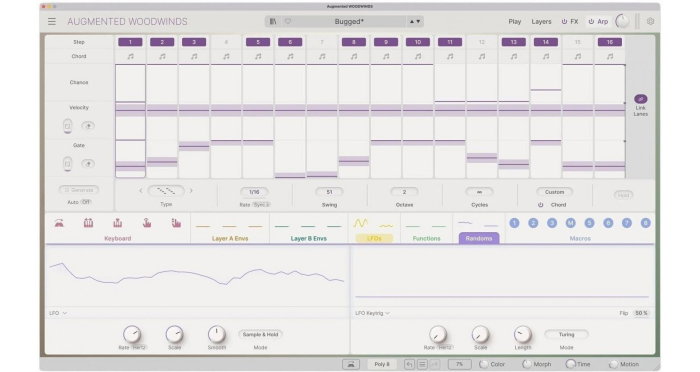Screen dimensions: 700x372
Task: Open the settings gear icon
Action: [x=650, y=21]
